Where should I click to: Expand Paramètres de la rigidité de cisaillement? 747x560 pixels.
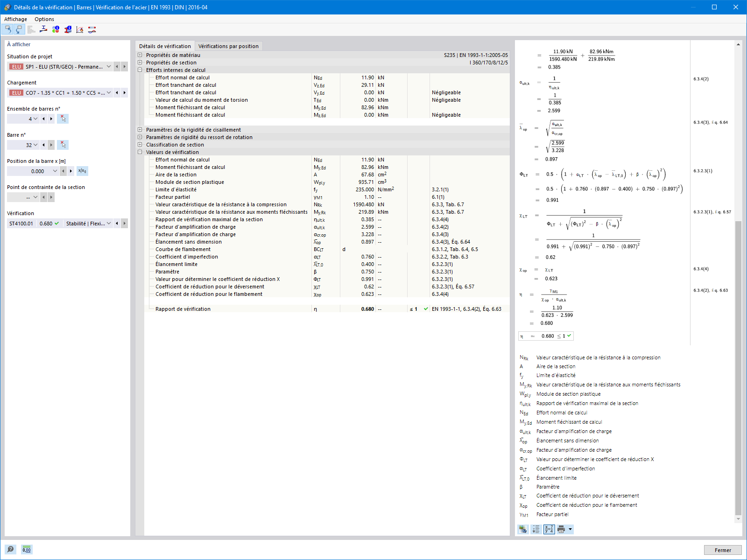(x=140, y=130)
